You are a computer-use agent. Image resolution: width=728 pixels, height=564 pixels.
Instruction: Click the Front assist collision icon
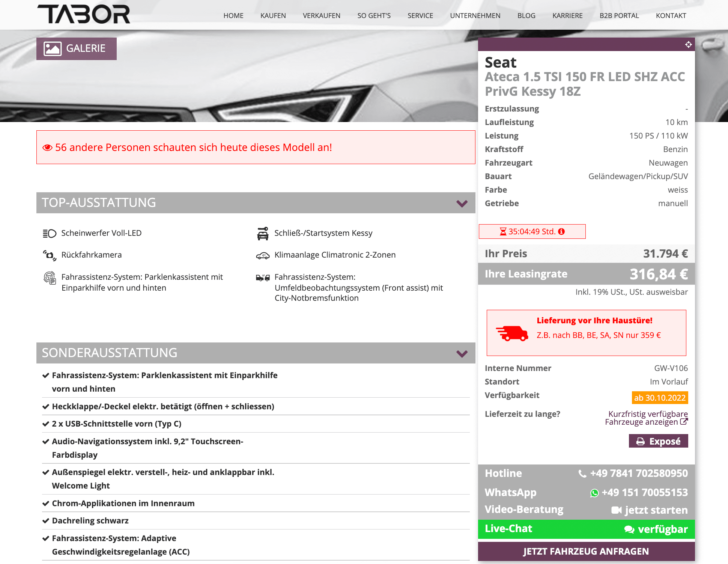pyautogui.click(x=263, y=278)
